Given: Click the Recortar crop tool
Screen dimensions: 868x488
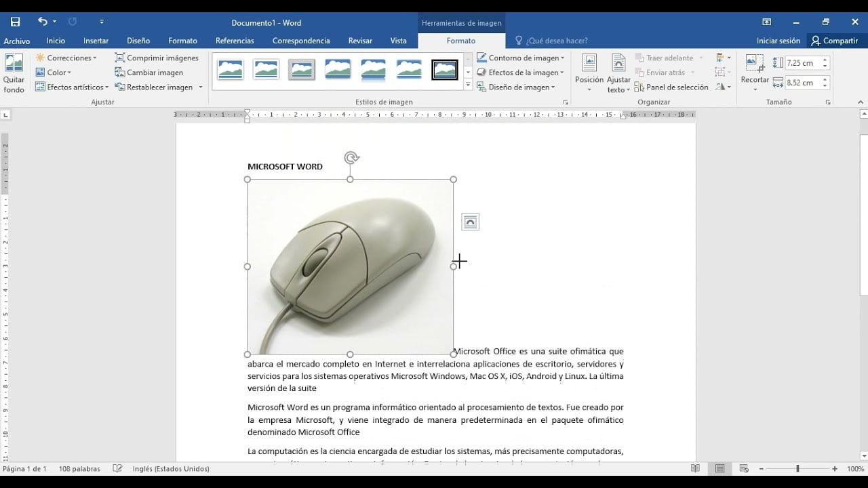Looking at the screenshot, I should tap(755, 74).
